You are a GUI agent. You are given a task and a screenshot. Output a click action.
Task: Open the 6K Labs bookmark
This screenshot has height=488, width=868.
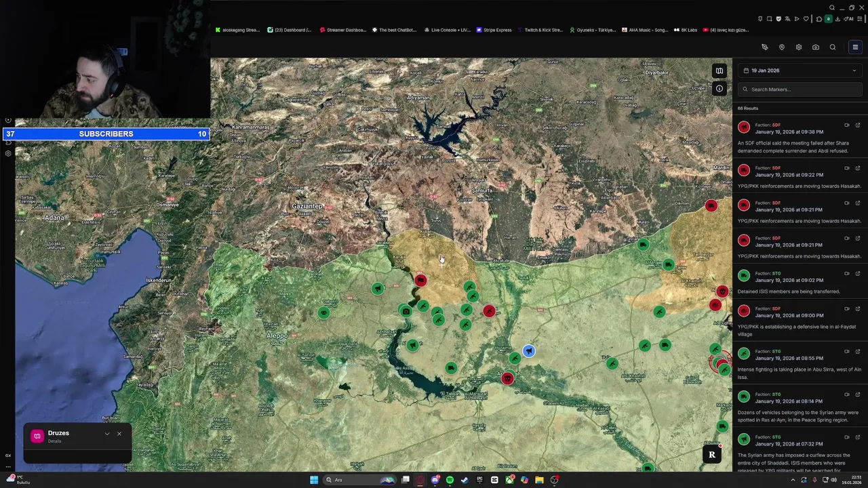(686, 30)
